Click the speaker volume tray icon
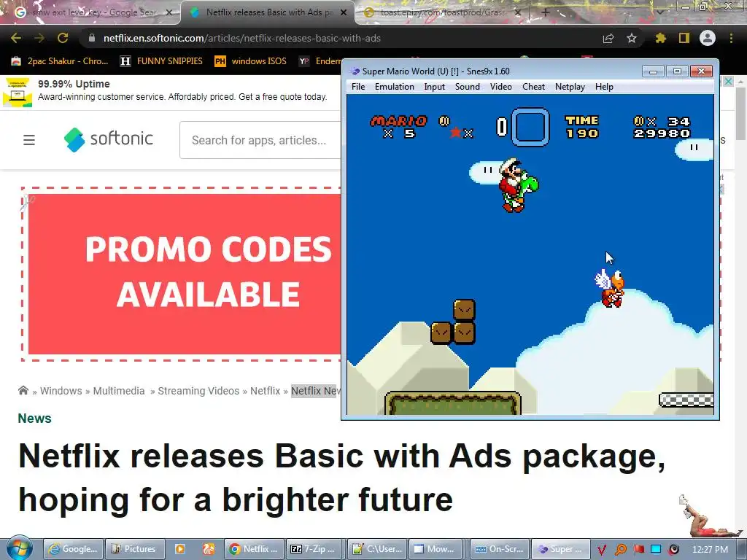The width and height of the screenshot is (747, 560). (x=674, y=550)
